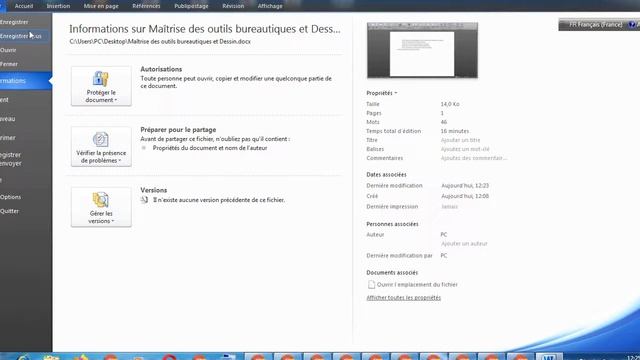Click the file path ending in Dessin.docx
The image size is (640, 360).
(160, 42)
